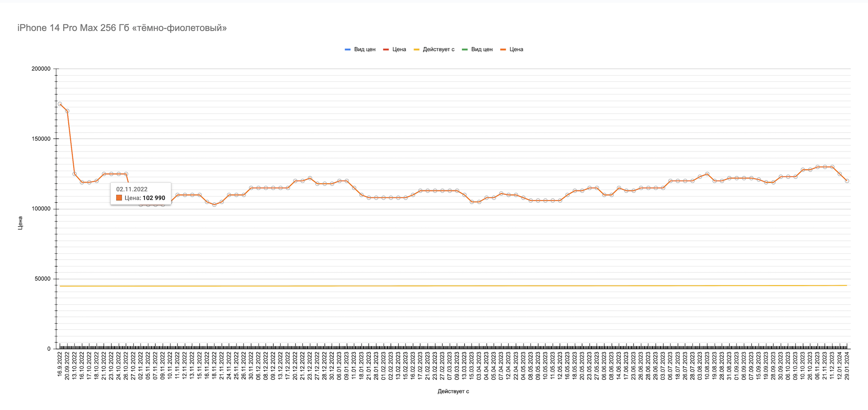Click the 02.11.2022 price tooltip
This screenshot has width=868, height=410.
point(141,194)
